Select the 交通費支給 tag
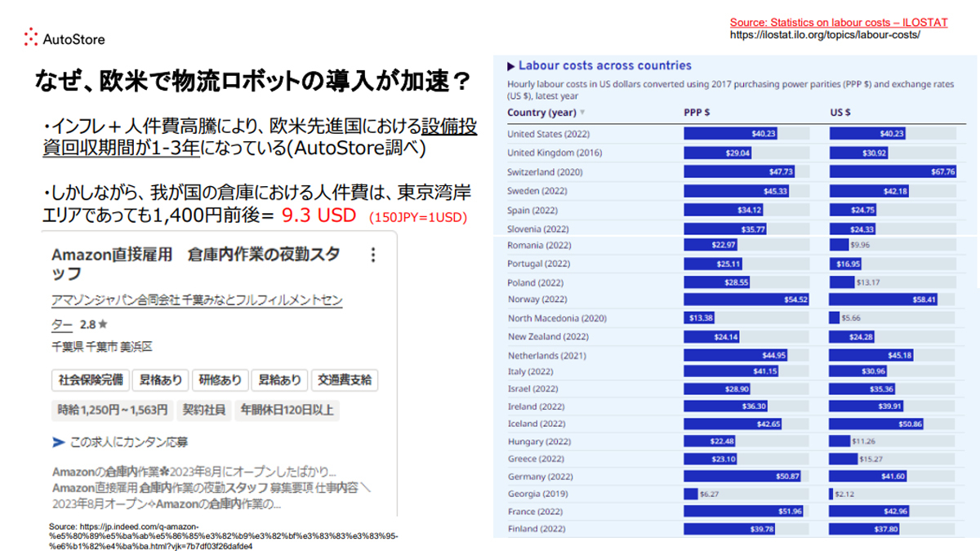 pos(344,380)
